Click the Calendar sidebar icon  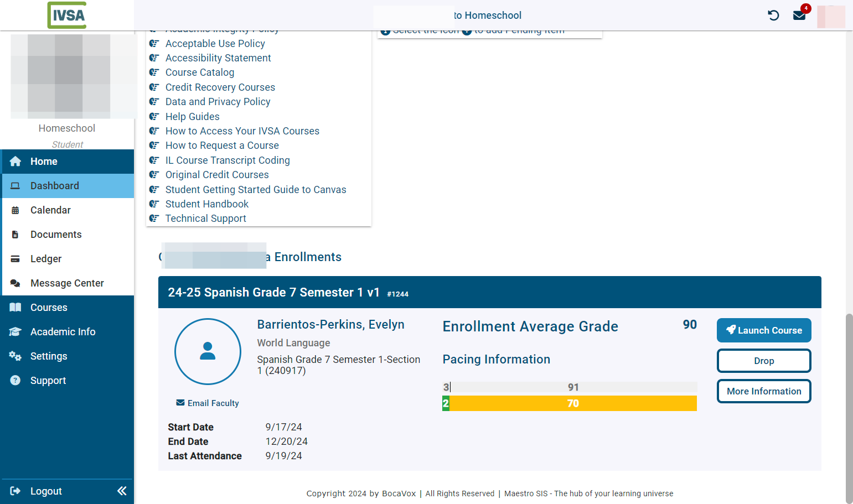tap(15, 210)
